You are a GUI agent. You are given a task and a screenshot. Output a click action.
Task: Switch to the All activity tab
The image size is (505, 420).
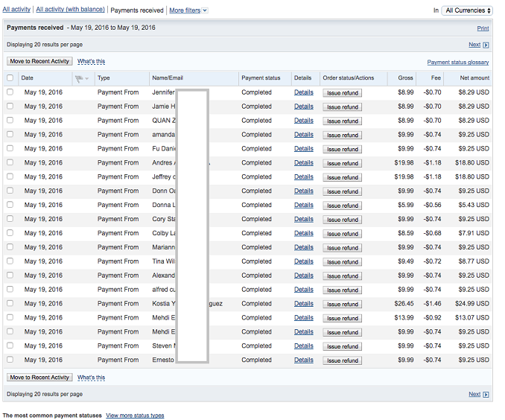[16, 10]
